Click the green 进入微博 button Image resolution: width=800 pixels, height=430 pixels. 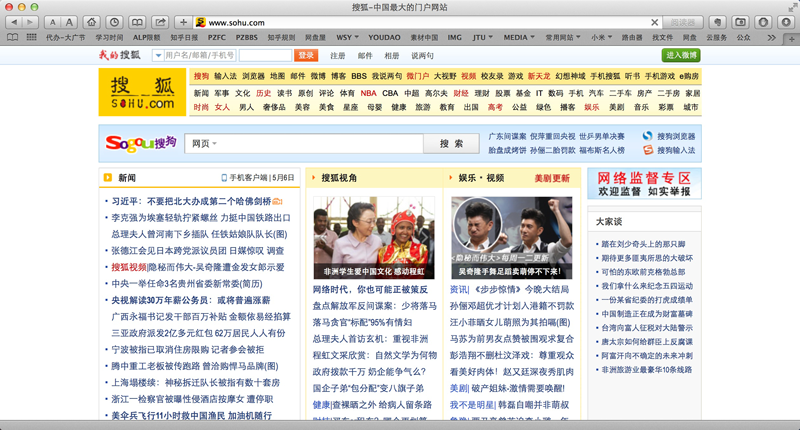pos(681,55)
